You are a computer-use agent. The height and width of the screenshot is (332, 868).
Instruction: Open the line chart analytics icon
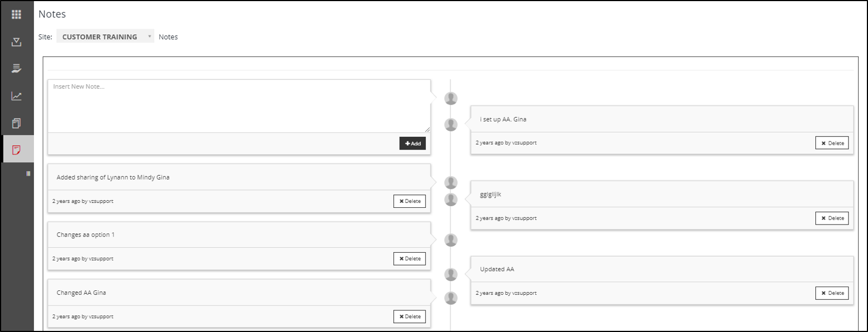coord(17,96)
